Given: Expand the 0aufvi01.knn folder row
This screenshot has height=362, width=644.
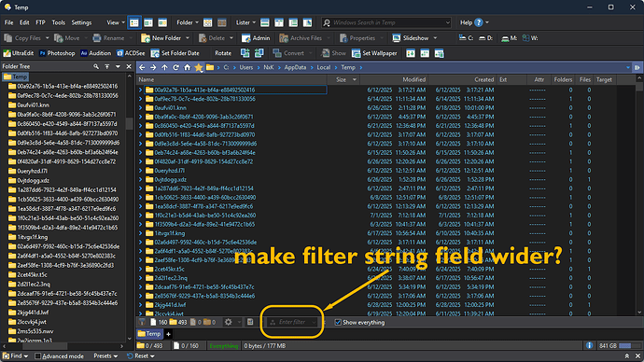Looking at the screenshot, I should 140,108.
